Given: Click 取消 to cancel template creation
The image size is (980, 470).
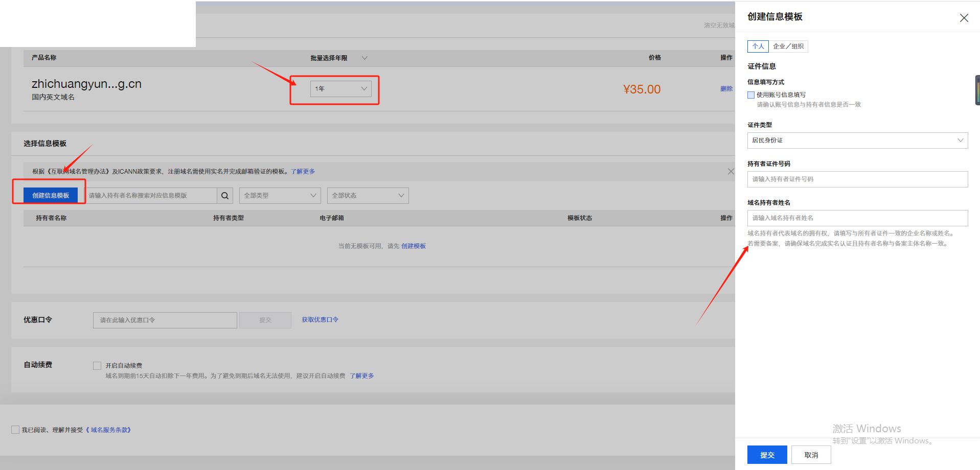Looking at the screenshot, I should (x=811, y=455).
